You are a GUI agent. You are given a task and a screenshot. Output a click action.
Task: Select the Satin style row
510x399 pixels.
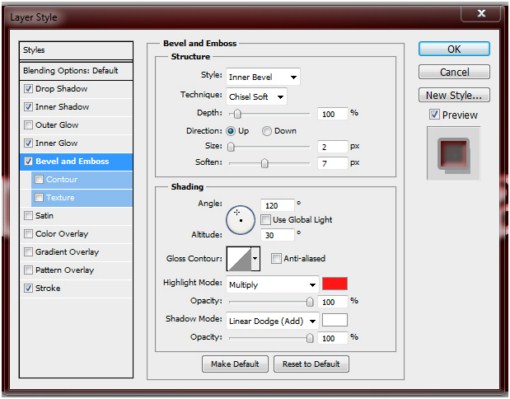tap(76, 216)
